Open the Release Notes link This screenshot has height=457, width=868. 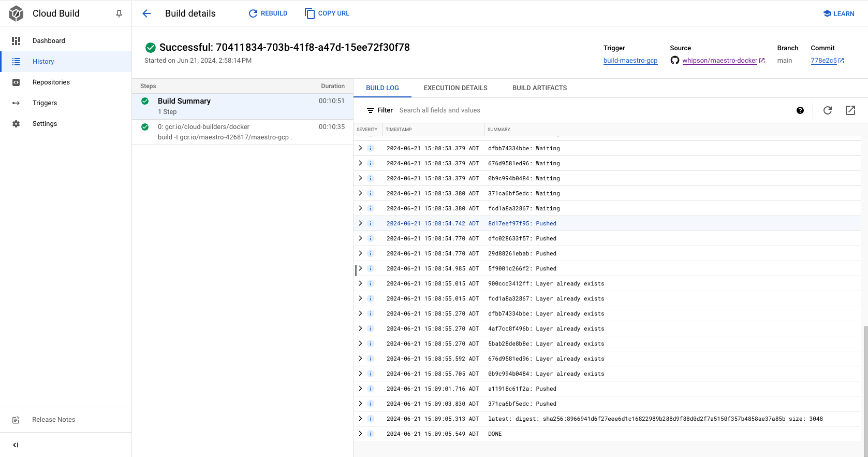tap(66, 420)
